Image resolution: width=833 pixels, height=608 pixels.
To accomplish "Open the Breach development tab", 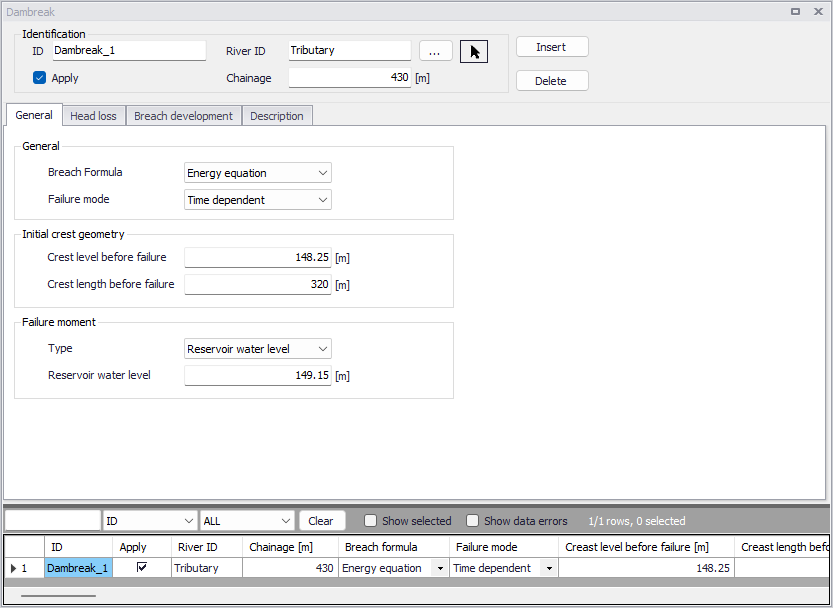I will [x=183, y=116].
